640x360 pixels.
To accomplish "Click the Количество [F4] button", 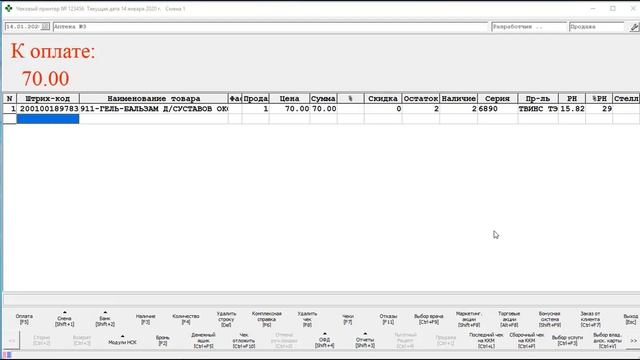I will pyautogui.click(x=186, y=319).
